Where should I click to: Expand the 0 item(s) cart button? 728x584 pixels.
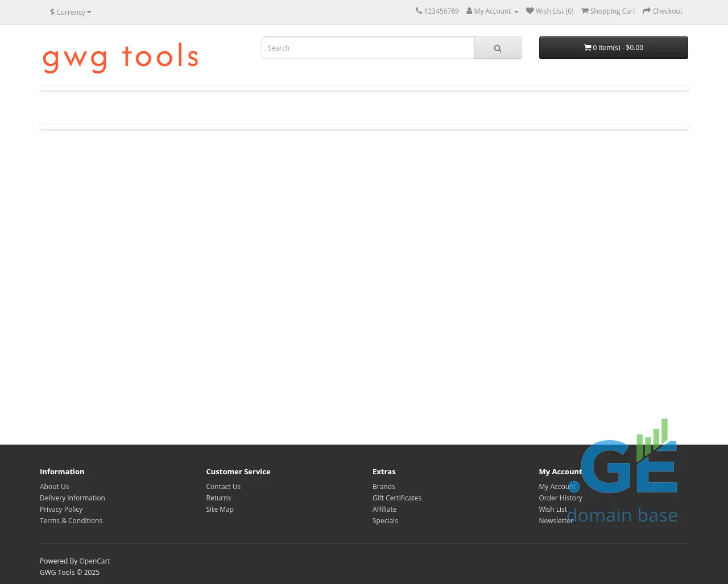point(613,48)
